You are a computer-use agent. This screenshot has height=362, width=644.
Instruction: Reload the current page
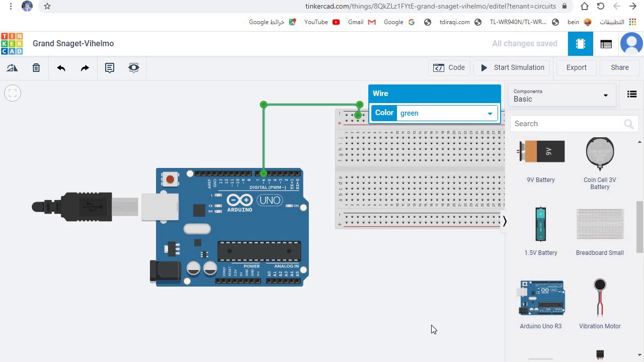coord(601,7)
